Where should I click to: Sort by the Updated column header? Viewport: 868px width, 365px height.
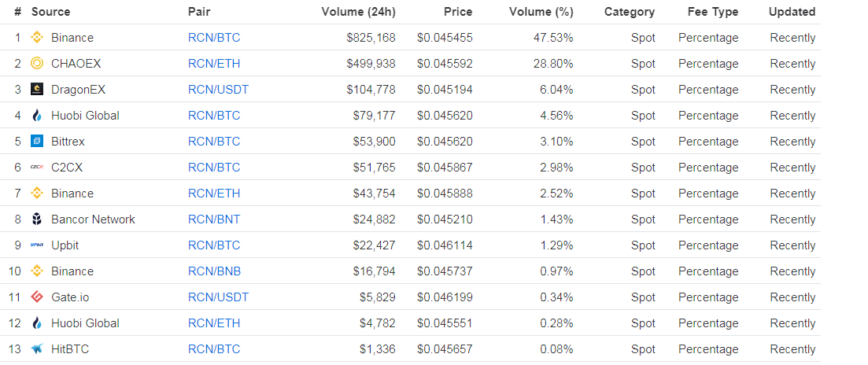coord(792,12)
